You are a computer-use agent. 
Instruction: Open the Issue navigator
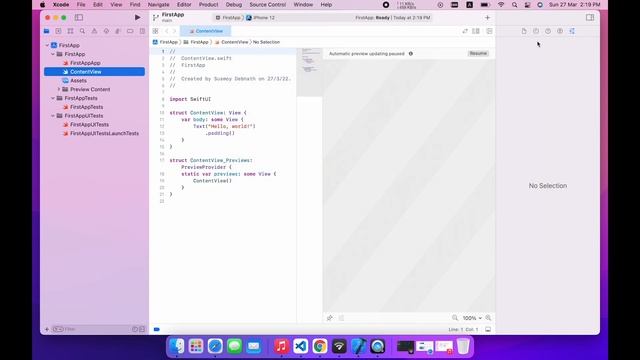(x=94, y=31)
